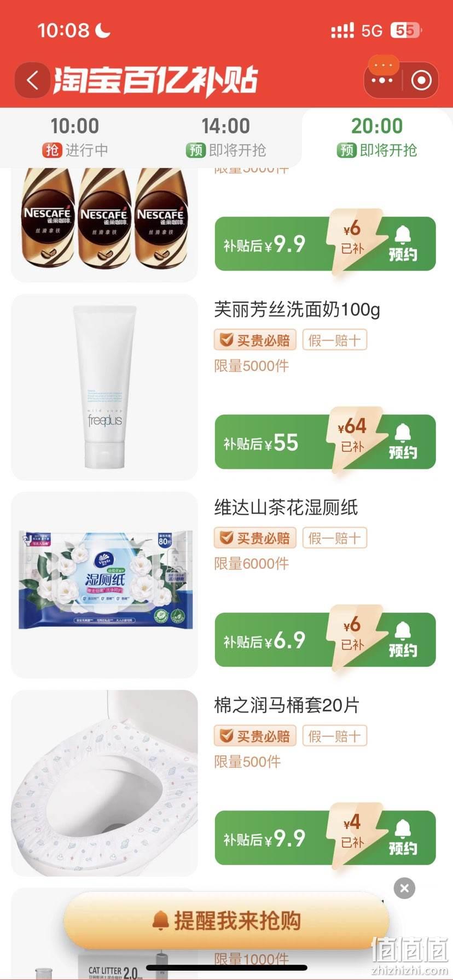Image resolution: width=453 pixels, height=980 pixels.
Task: Open the freeplus cleanser product image
Action: coord(104,387)
